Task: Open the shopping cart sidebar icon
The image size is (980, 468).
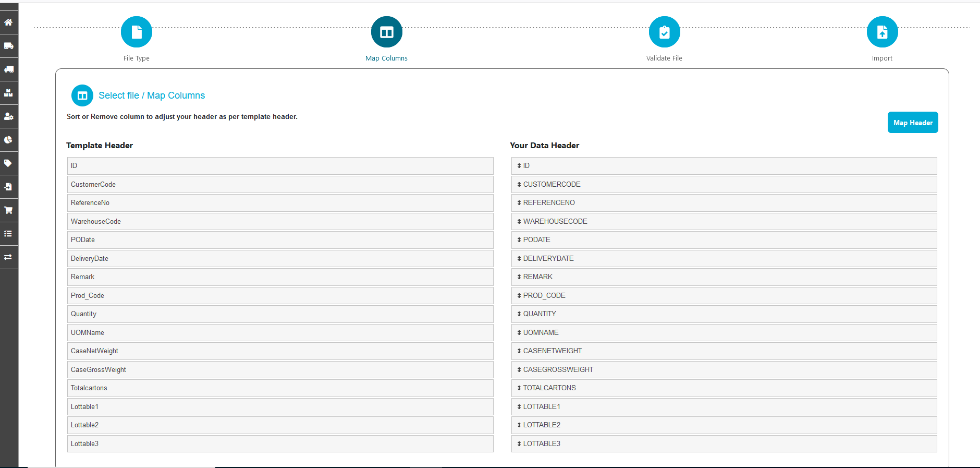Action: (8, 210)
